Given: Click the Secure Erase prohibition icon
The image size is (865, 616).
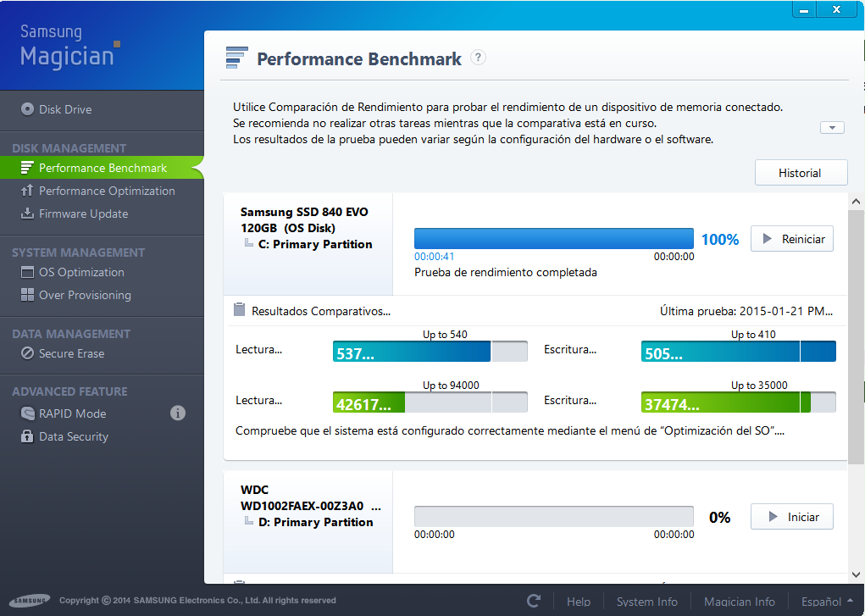Looking at the screenshot, I should coord(27,353).
